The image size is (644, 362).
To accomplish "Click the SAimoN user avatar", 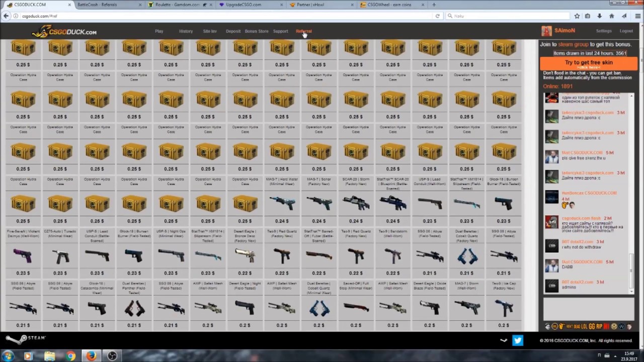I will coord(546,31).
